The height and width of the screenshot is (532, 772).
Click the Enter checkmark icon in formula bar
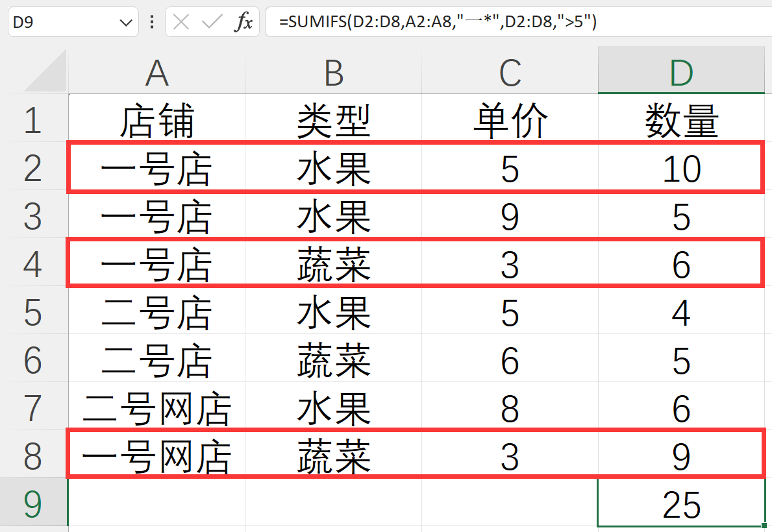click(x=212, y=23)
